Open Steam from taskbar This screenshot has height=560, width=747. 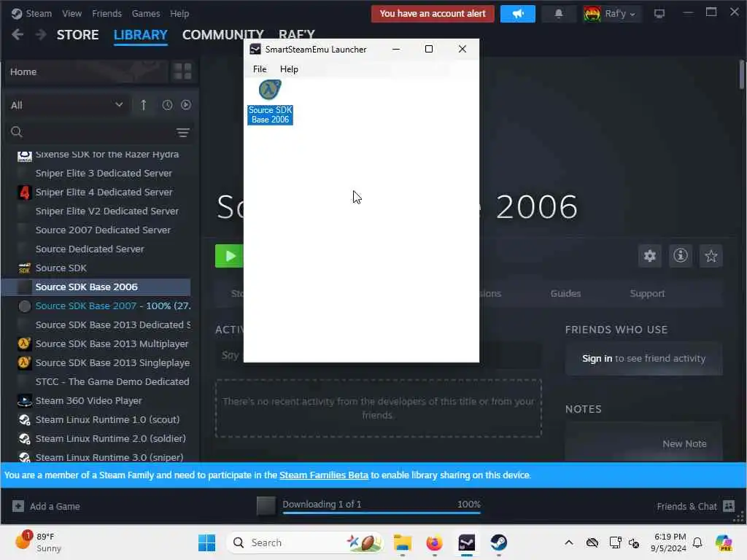(499, 542)
